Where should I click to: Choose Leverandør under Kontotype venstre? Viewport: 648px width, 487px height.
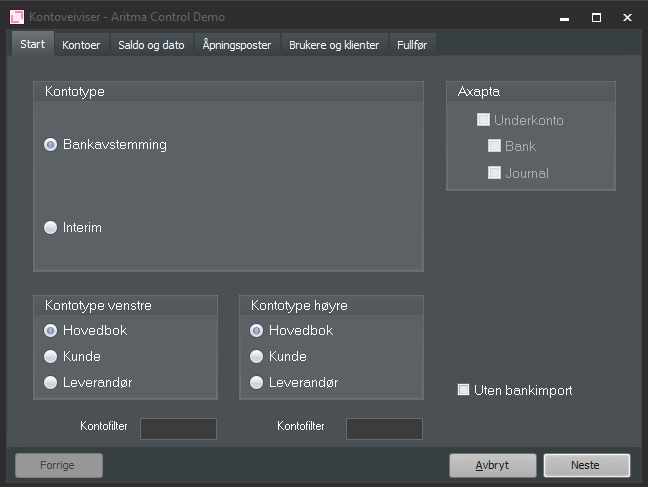[x=51, y=382]
